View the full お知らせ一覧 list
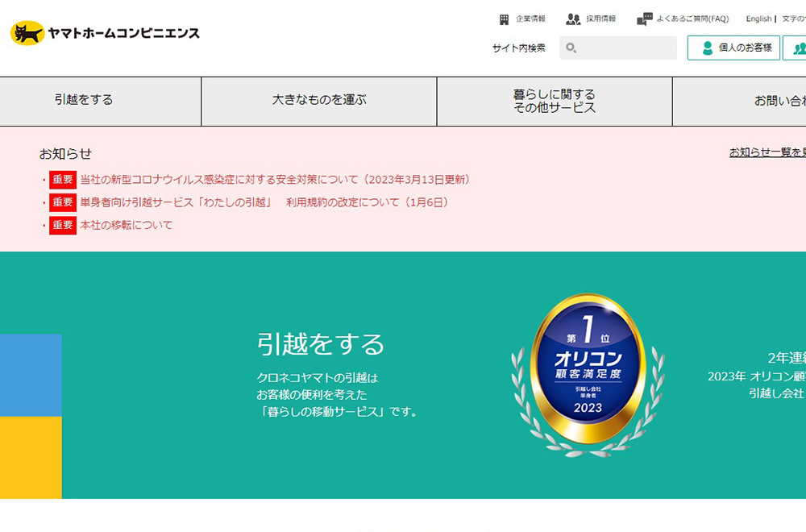Screen dimensions: 806x532 click(x=767, y=152)
